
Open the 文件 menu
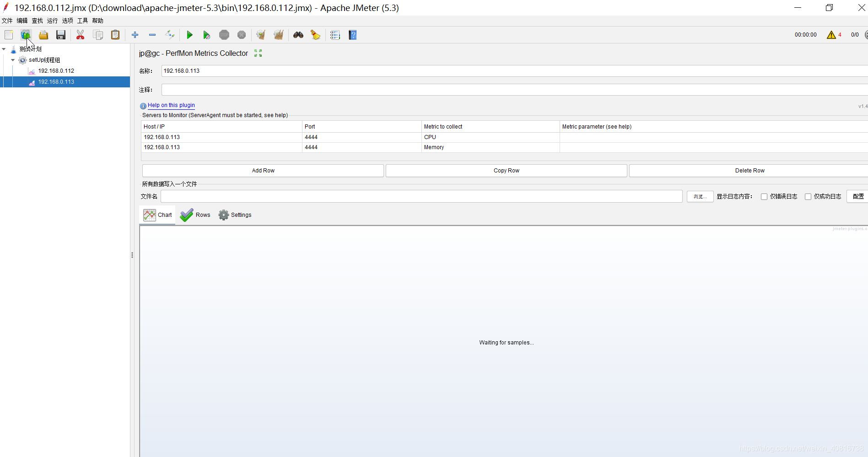pos(7,21)
